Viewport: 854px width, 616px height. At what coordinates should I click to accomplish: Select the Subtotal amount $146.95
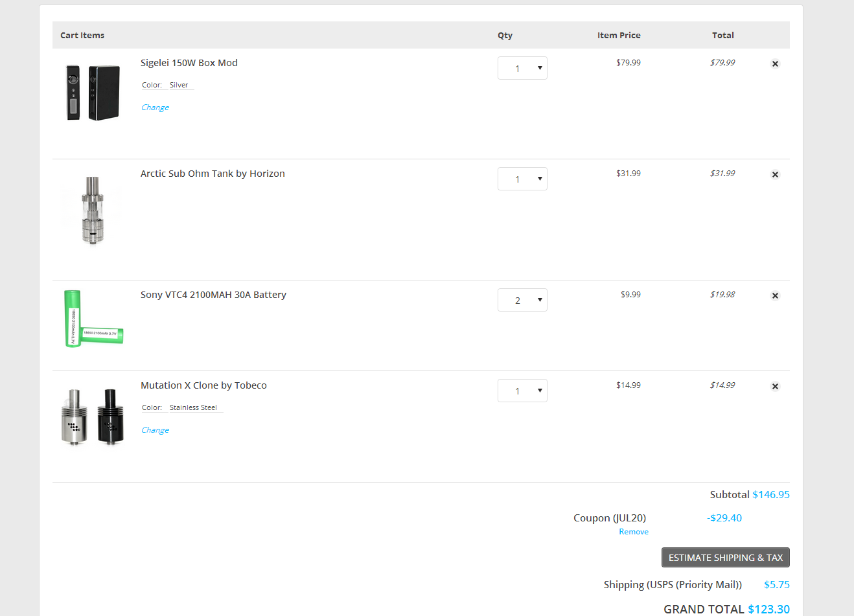771,495
